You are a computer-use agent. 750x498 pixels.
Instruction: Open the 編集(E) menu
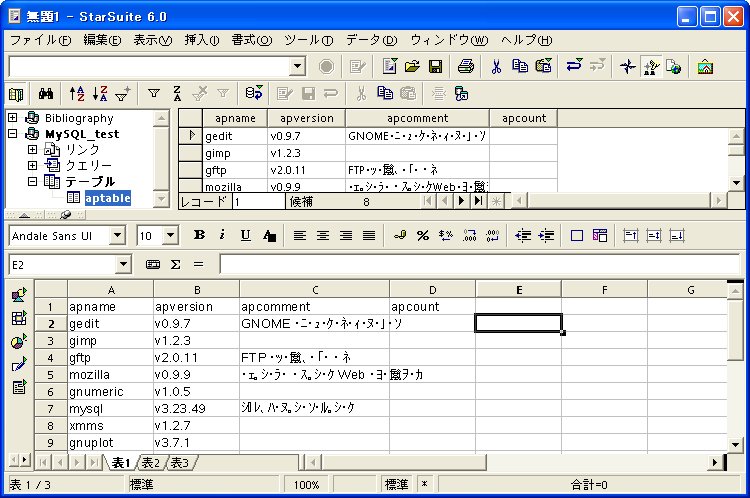pos(102,40)
